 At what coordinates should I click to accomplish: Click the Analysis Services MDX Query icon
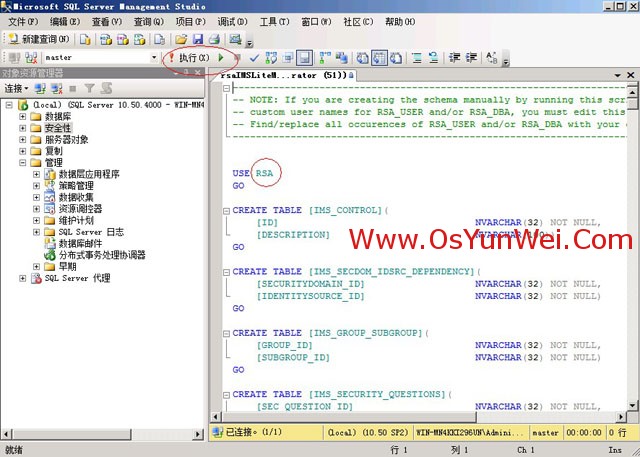tap(106, 39)
